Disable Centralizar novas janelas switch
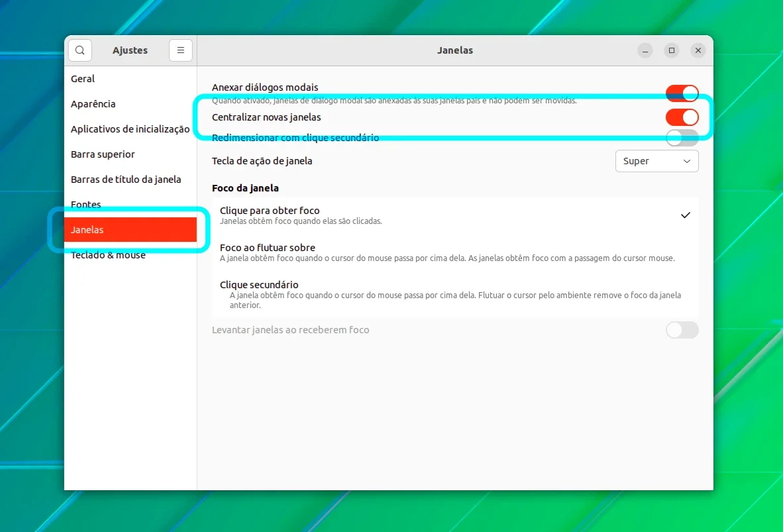 coord(682,117)
